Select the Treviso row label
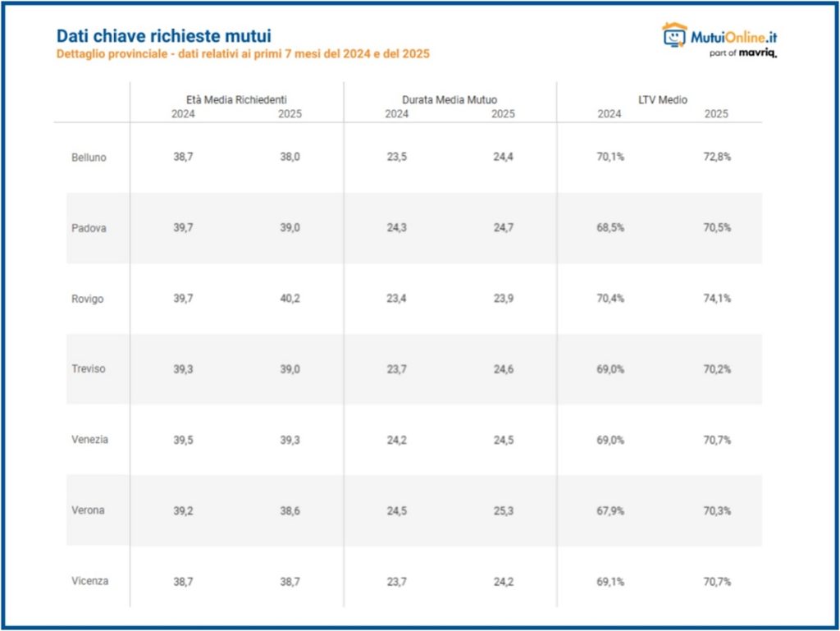The image size is (840, 631). click(89, 369)
